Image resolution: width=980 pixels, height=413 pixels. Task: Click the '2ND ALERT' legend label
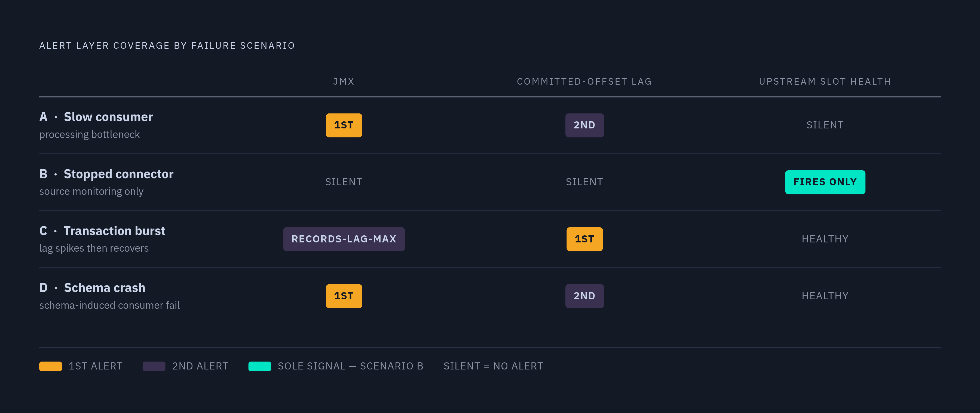200,366
